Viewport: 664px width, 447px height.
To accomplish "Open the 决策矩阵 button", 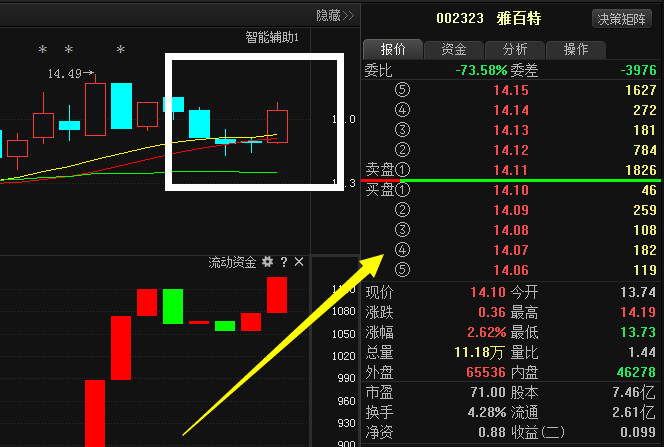I will tap(621, 19).
